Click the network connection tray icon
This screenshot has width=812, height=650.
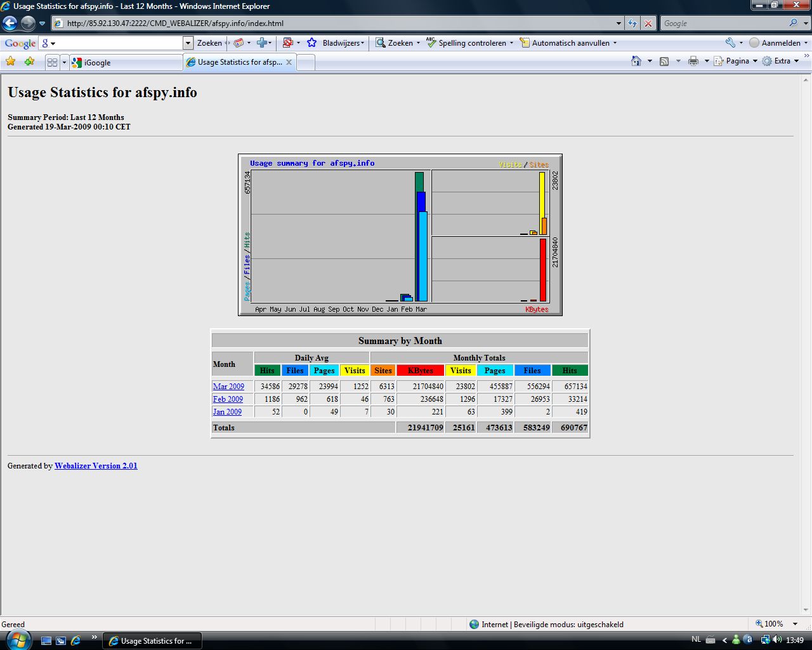coord(765,640)
